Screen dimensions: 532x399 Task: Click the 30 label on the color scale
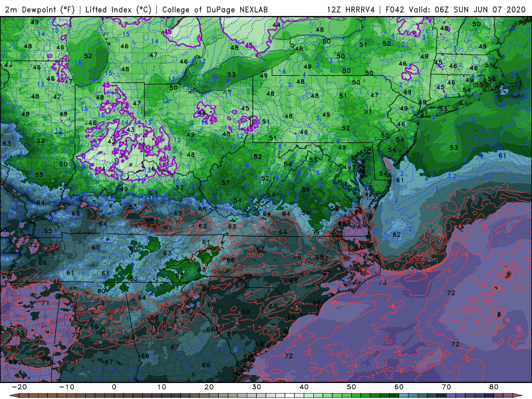point(257,387)
